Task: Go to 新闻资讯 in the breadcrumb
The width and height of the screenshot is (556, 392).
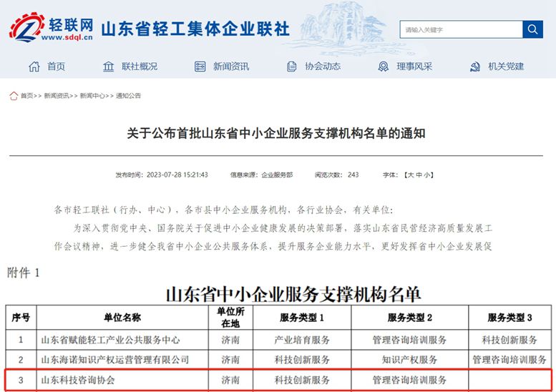Action: 57,96
